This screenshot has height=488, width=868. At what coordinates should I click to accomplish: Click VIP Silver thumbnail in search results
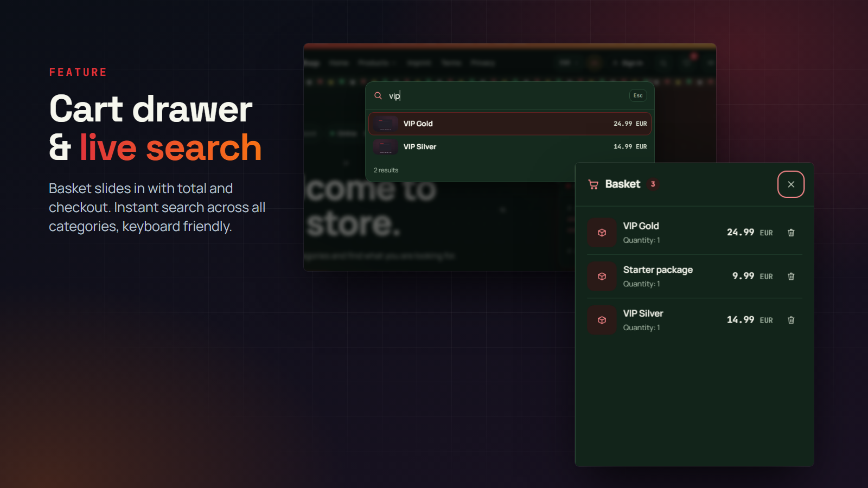tap(386, 147)
